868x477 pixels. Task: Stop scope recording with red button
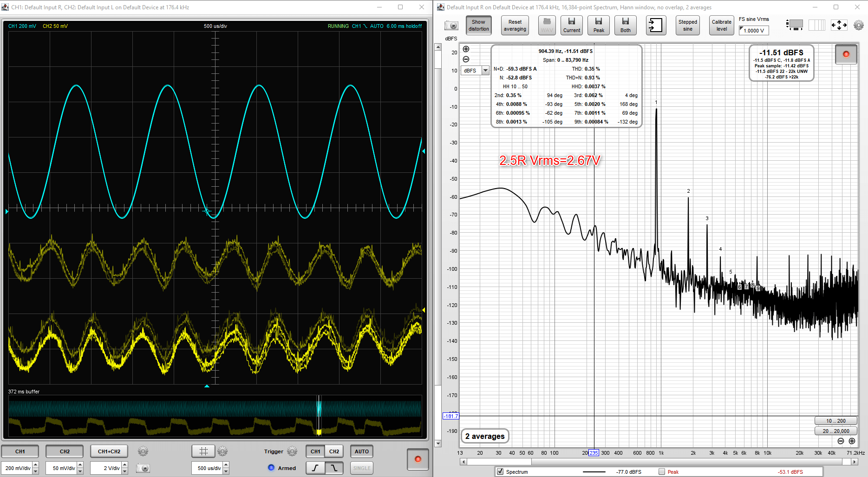(418, 459)
